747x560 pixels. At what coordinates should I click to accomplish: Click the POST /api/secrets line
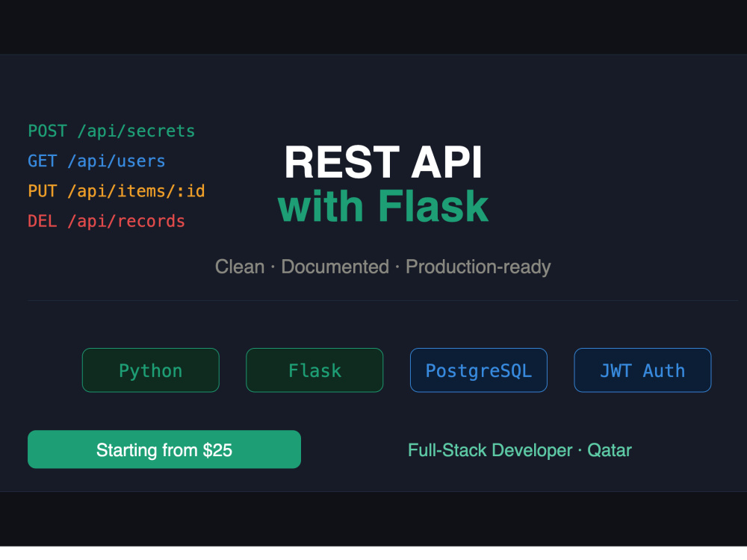point(111,131)
